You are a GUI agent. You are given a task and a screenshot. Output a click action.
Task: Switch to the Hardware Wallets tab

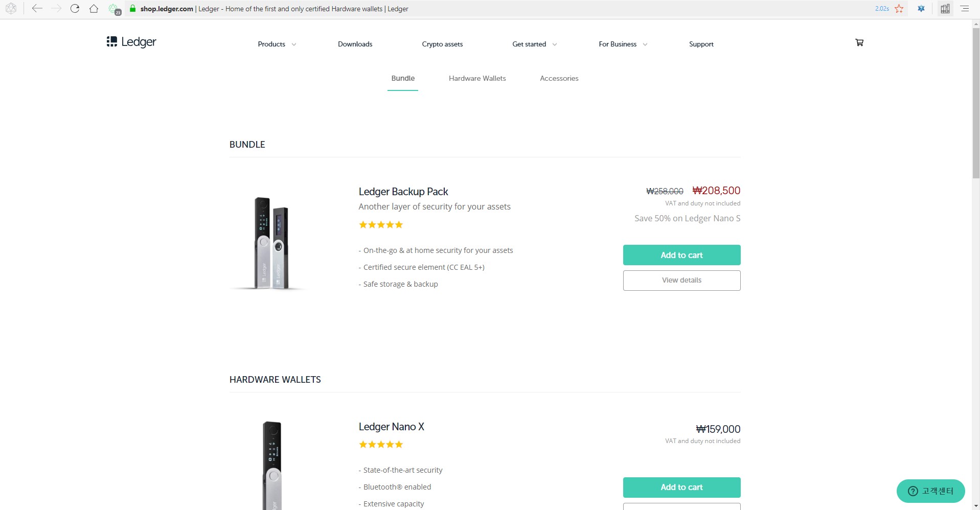pos(477,78)
